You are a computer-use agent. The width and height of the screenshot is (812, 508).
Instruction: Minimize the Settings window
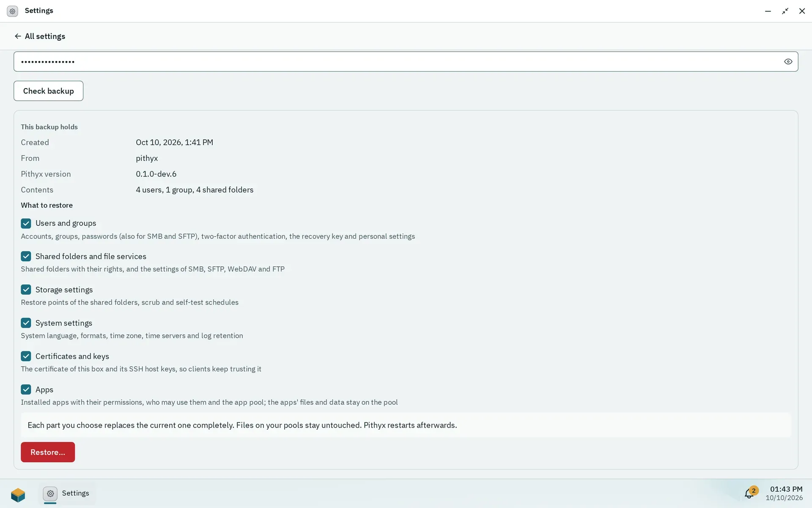768,11
